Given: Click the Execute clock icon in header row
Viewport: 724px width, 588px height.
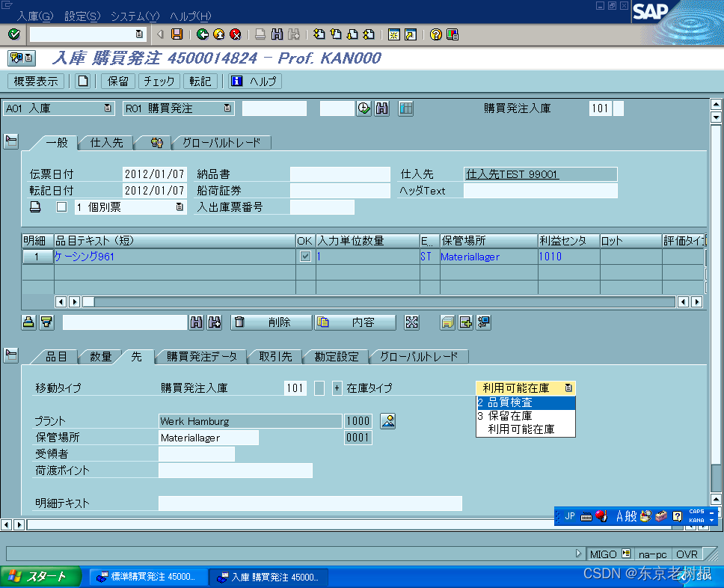Looking at the screenshot, I should [x=363, y=108].
